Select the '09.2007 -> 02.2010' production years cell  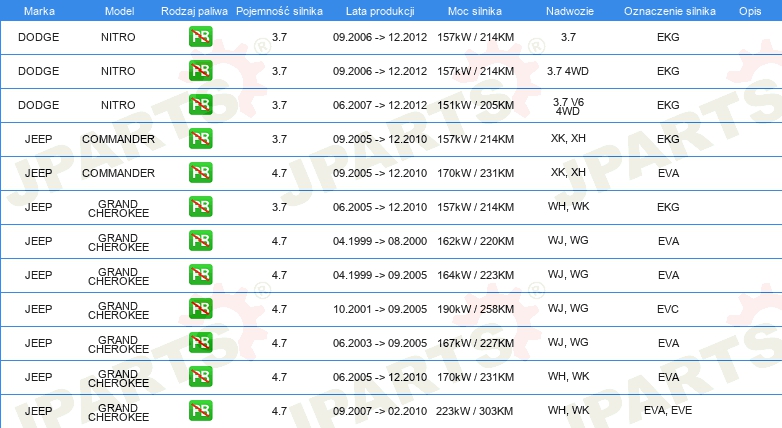(x=380, y=412)
